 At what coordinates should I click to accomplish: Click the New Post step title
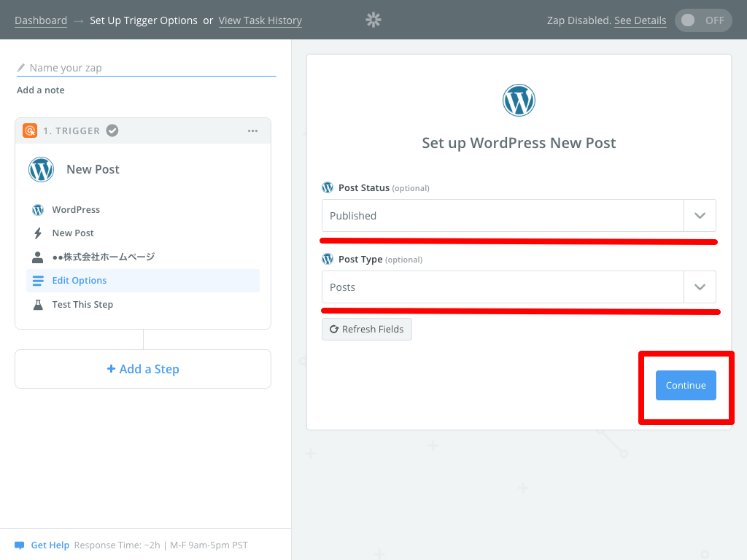93,169
